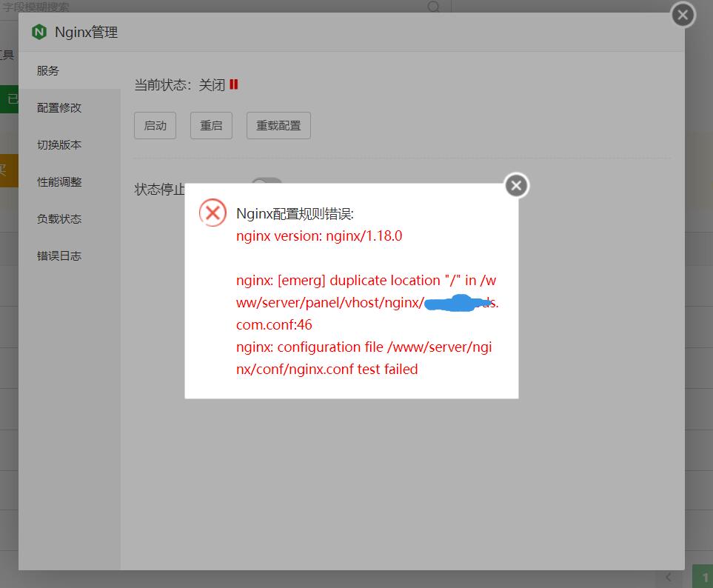The height and width of the screenshot is (588, 713).
Task: Click the search magnifier icon at top
Action: (434, 7)
